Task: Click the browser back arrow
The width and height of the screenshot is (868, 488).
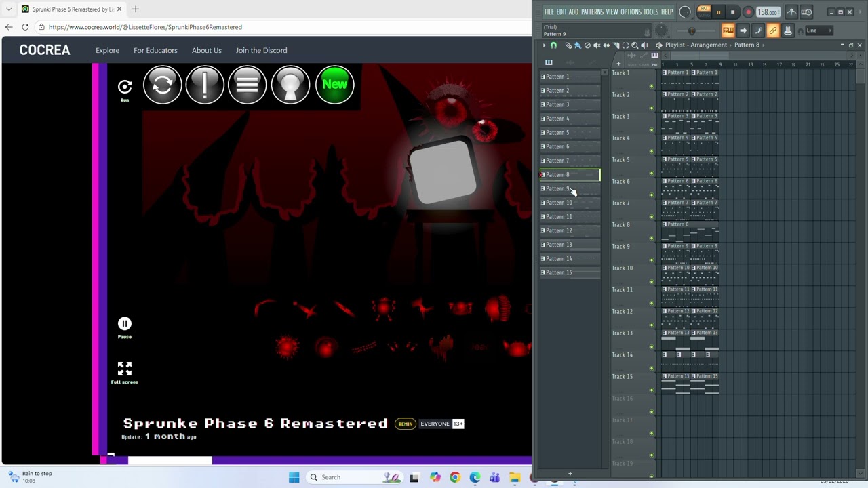Action: point(9,27)
